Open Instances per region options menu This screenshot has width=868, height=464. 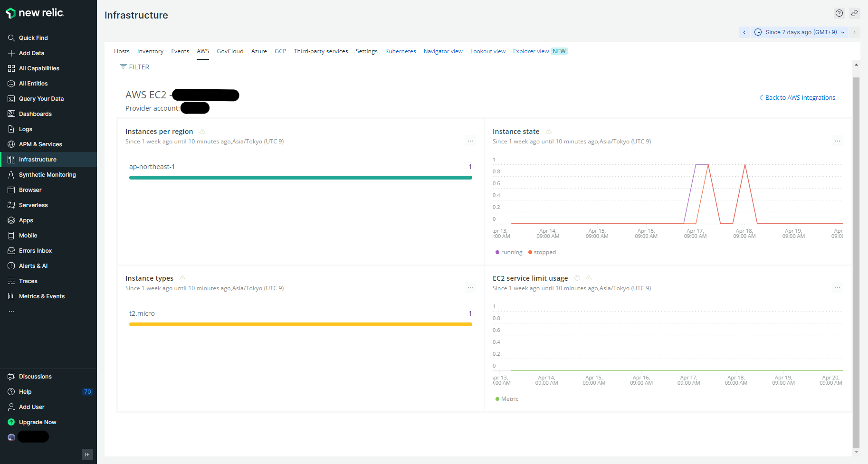470,141
